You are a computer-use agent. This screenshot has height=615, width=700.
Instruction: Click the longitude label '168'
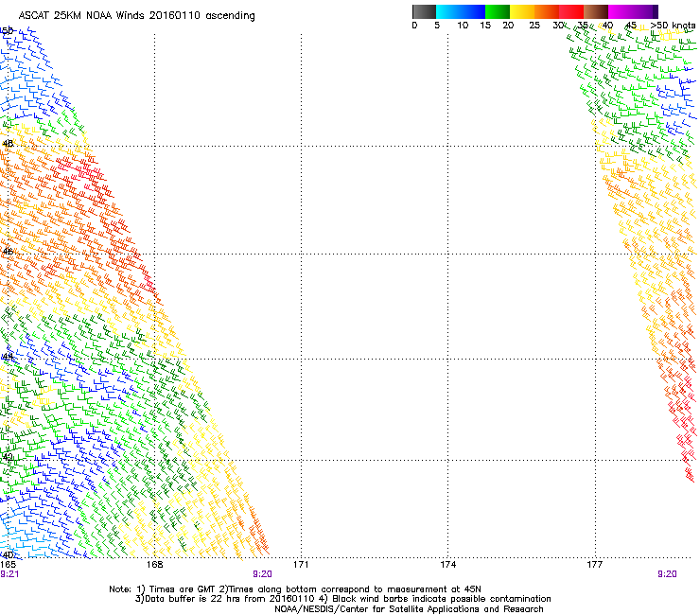[154, 565]
